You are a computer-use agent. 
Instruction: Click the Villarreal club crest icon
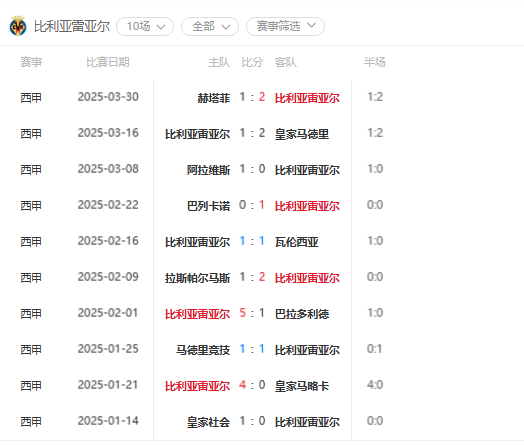(x=18, y=26)
